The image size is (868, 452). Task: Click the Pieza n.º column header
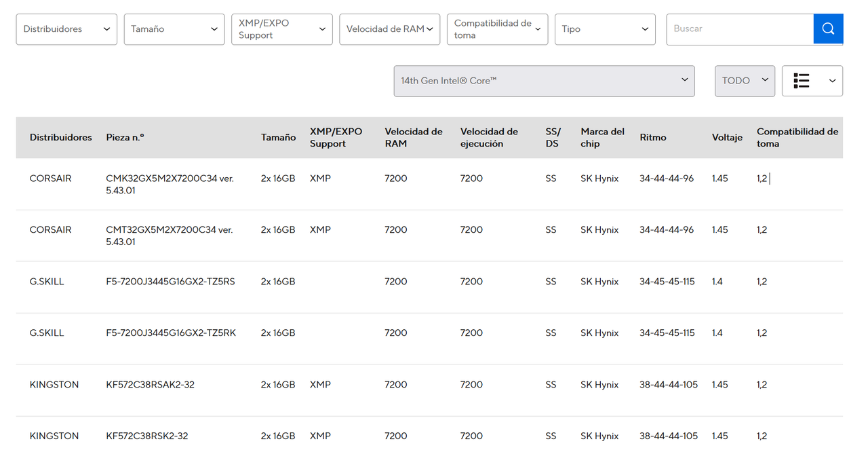125,138
